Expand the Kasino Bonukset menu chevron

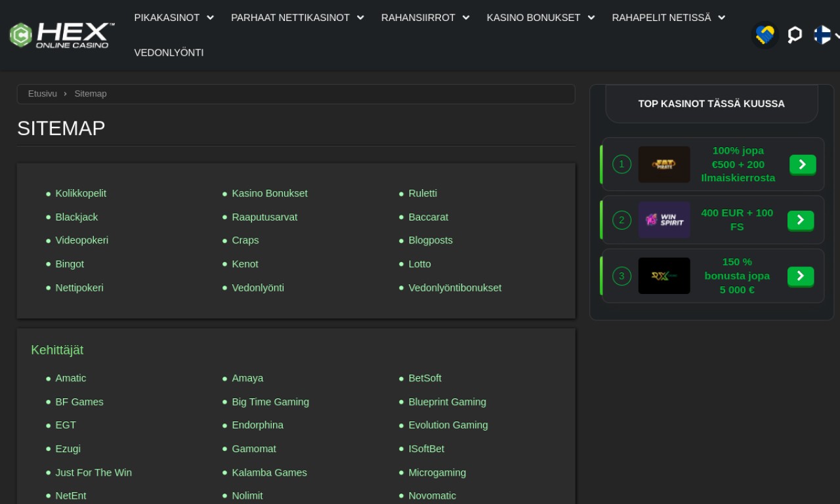[x=591, y=18]
